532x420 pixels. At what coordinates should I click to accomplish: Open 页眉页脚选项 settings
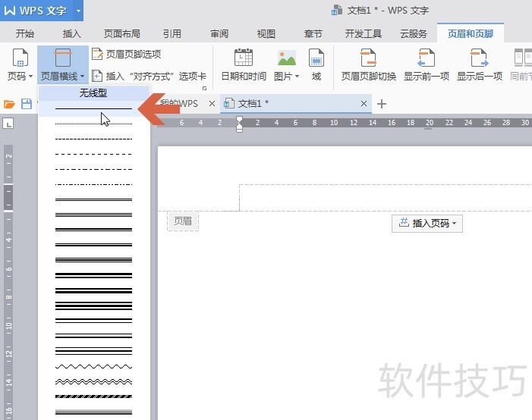coord(126,55)
